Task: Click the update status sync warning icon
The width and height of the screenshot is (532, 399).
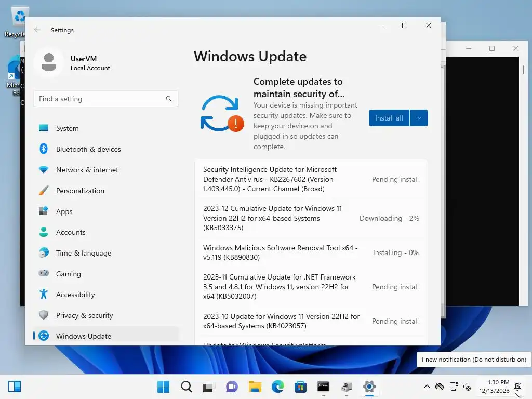Action: point(222,114)
